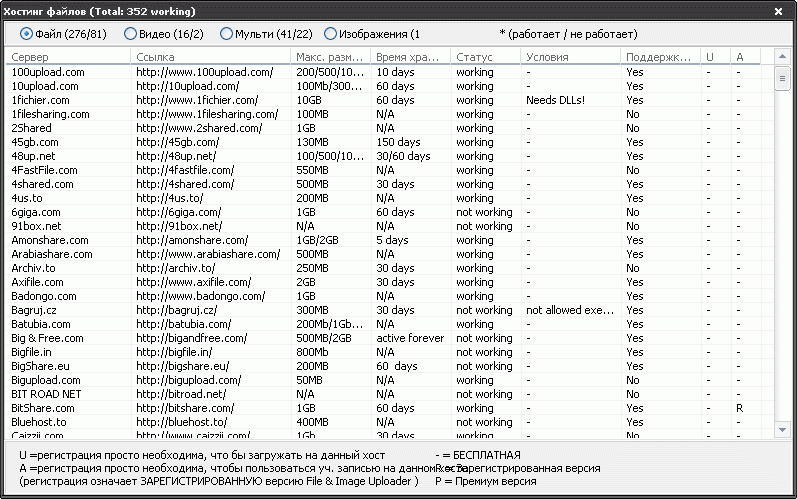Select the 4shared.com row
Viewport: 797px width, 499px height.
point(384,184)
